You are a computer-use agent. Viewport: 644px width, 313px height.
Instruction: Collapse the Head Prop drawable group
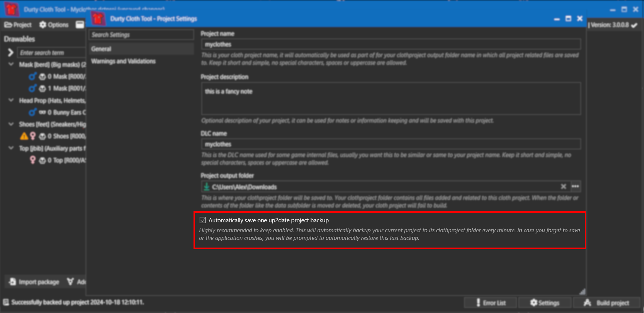click(x=11, y=100)
